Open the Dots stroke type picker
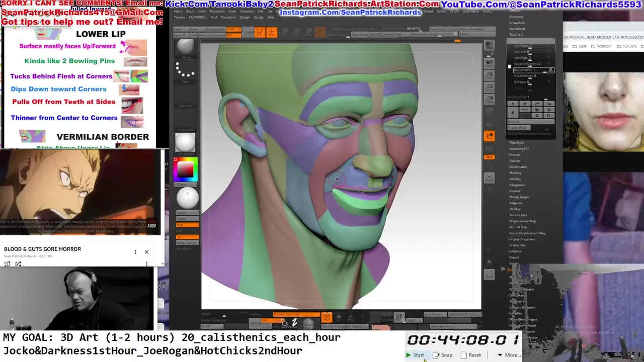This screenshot has width=644, height=362. point(186,71)
